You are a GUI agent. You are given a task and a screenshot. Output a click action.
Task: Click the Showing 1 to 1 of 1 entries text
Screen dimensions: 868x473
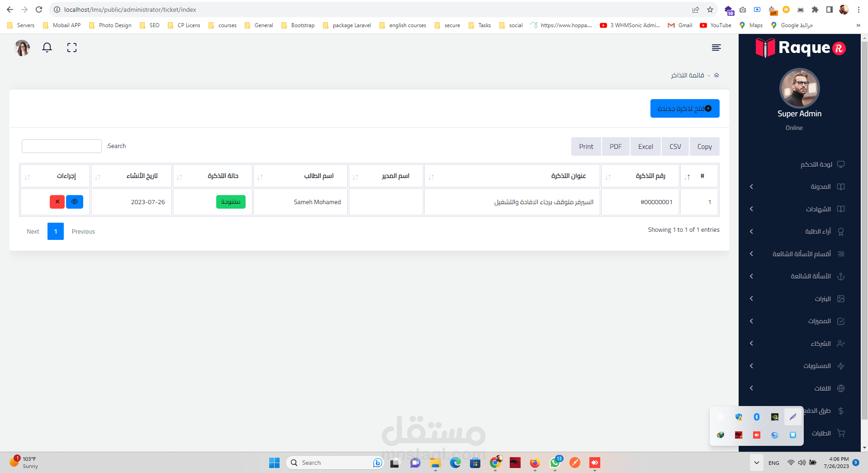[x=683, y=230]
